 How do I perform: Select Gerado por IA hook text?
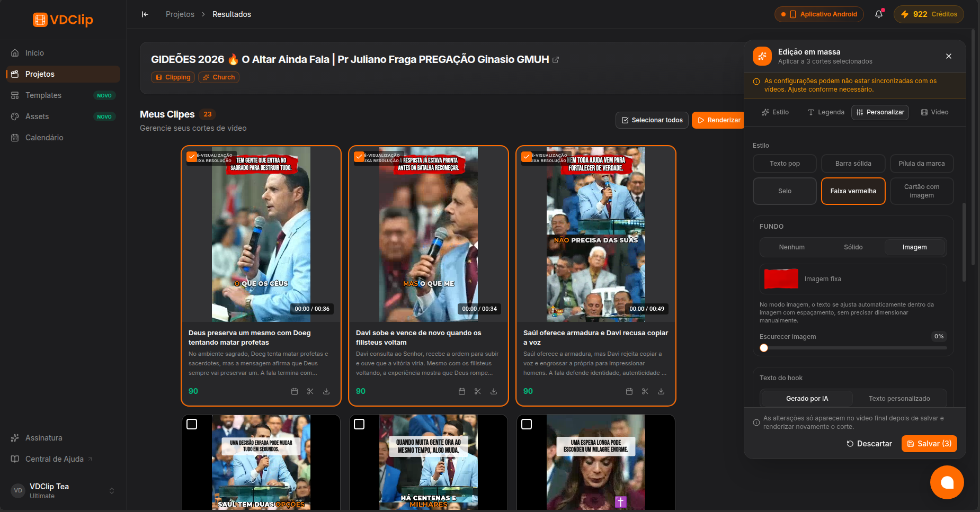pyautogui.click(x=807, y=399)
